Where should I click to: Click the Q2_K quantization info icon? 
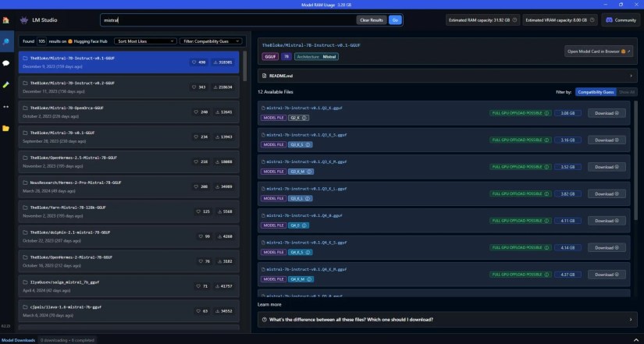(x=304, y=118)
